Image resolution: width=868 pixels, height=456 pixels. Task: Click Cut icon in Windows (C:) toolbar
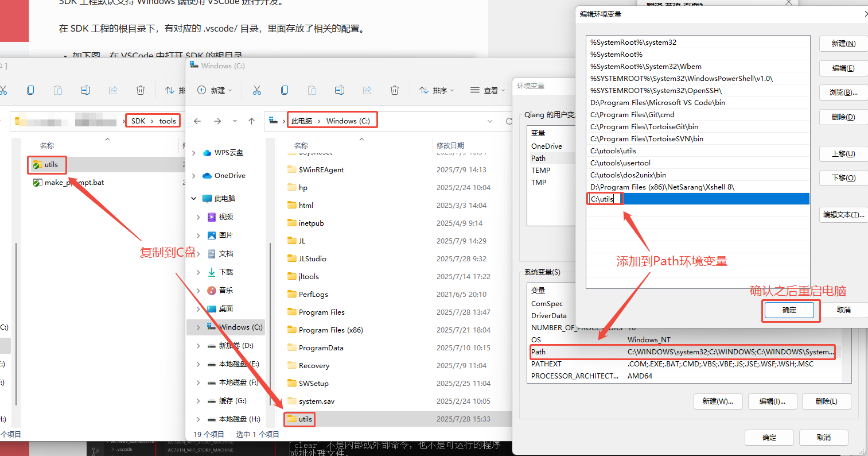coord(256,90)
